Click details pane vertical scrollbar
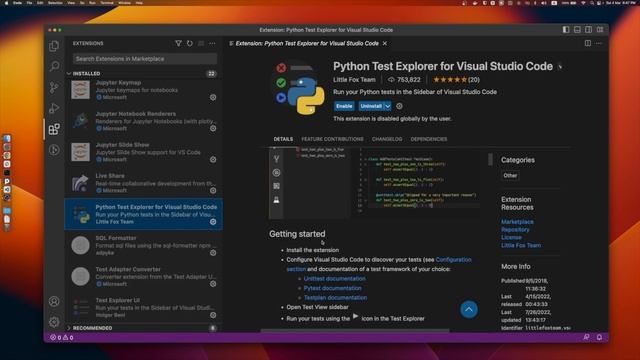640x360 pixels. [490, 159]
